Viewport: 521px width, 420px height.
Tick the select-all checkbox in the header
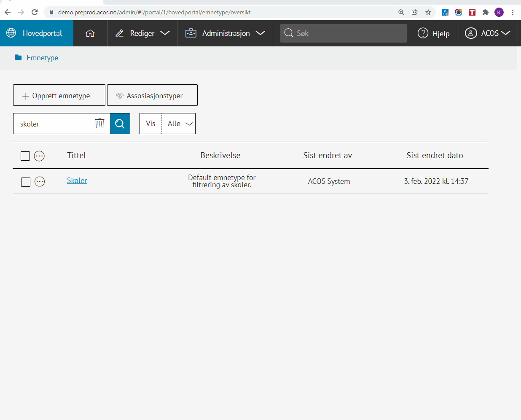click(x=25, y=156)
